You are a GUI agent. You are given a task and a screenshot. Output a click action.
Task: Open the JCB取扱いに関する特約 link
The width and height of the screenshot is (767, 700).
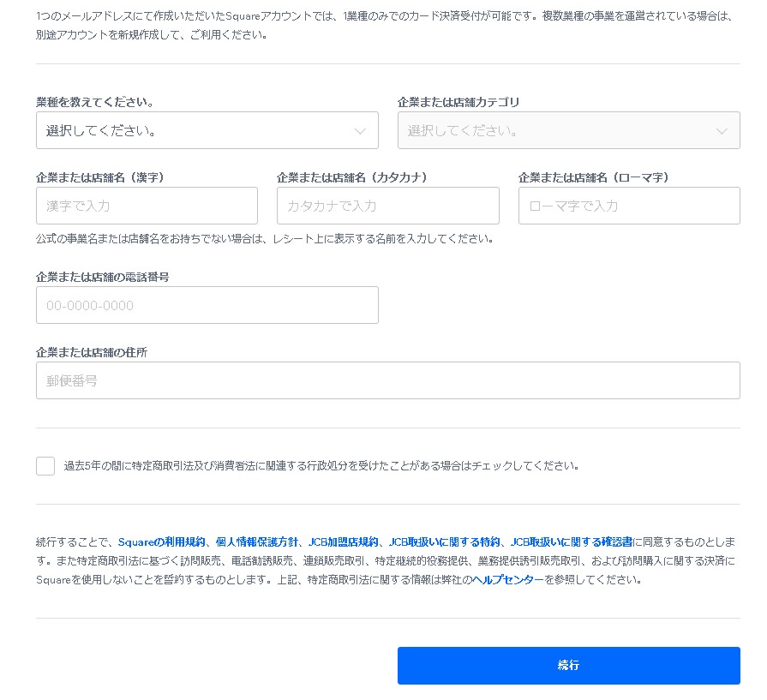point(444,542)
